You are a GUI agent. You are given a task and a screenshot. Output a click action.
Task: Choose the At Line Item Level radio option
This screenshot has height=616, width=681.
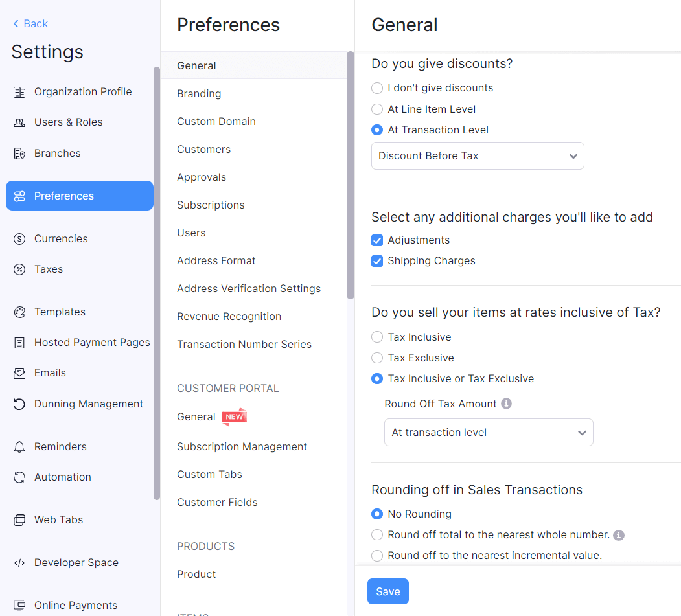click(x=377, y=109)
